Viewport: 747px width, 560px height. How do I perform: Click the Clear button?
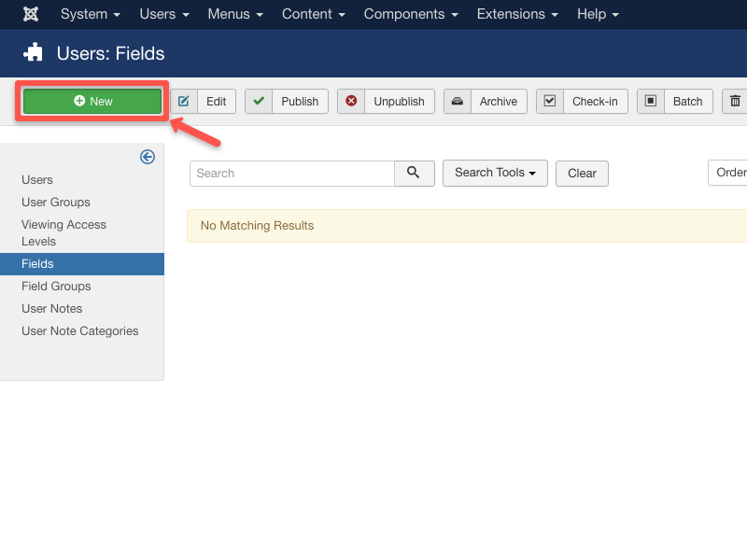pyautogui.click(x=582, y=174)
